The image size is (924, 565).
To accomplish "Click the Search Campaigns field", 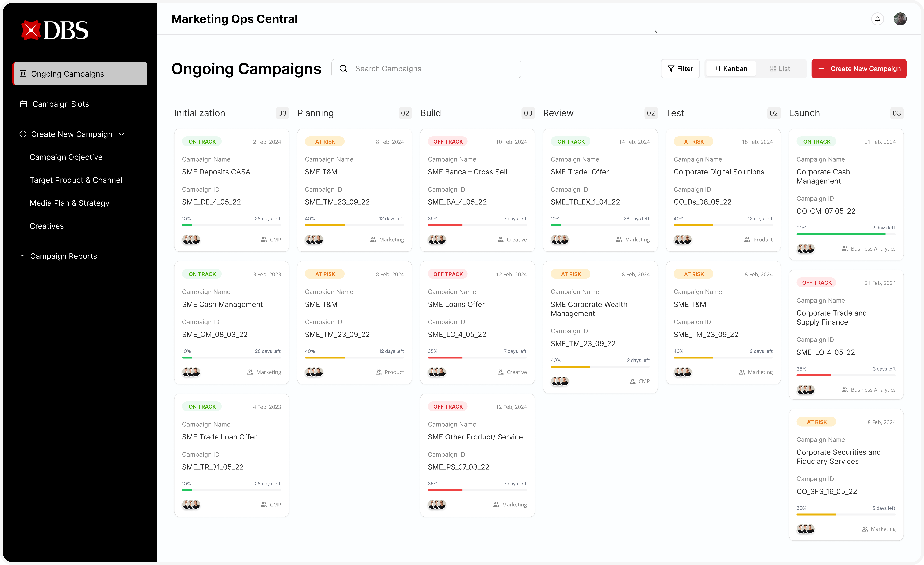I will pos(426,69).
